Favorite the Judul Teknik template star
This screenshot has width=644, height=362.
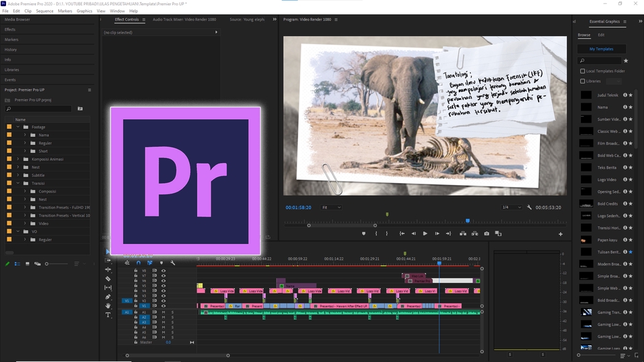pyautogui.click(x=631, y=95)
